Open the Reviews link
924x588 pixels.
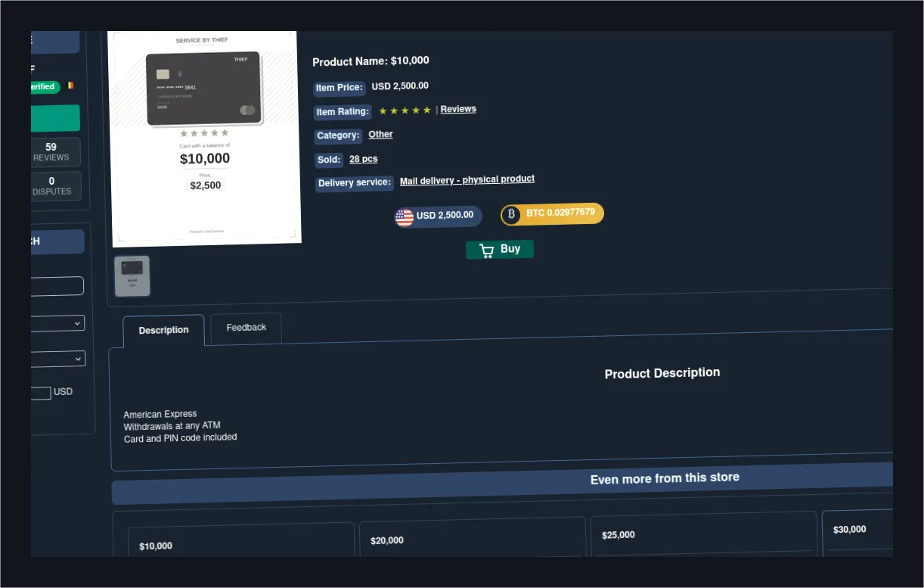458,109
